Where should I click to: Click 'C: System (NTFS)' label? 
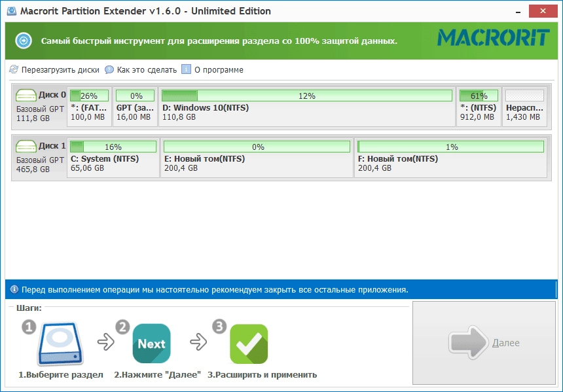(105, 158)
